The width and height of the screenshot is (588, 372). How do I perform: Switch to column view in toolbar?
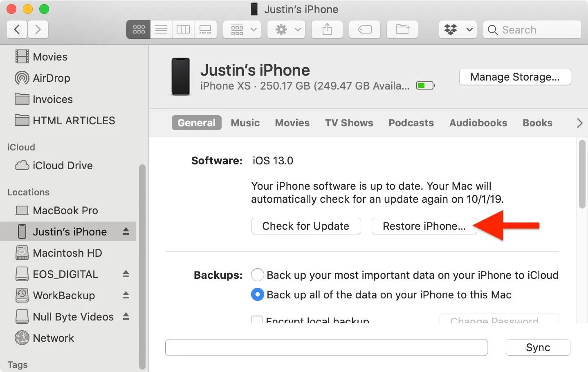[183, 29]
